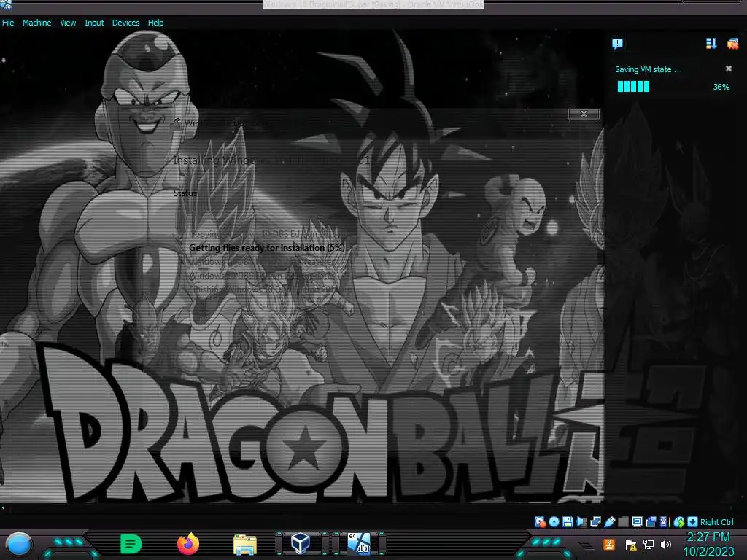Click the display settings status icon
This screenshot has height=560, width=747.
tap(637, 522)
